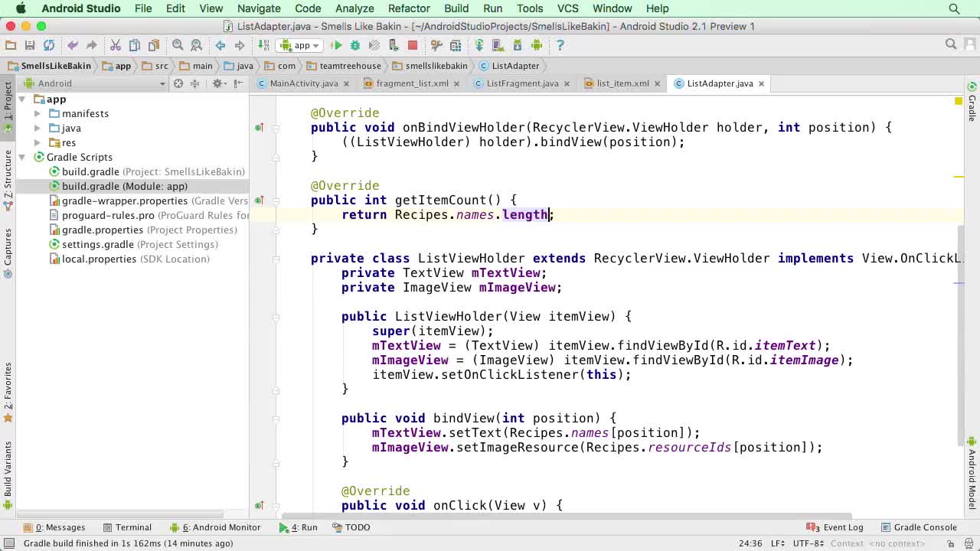Toggle the Build Variants side panel
The width and height of the screenshot is (980, 551).
[x=8, y=476]
